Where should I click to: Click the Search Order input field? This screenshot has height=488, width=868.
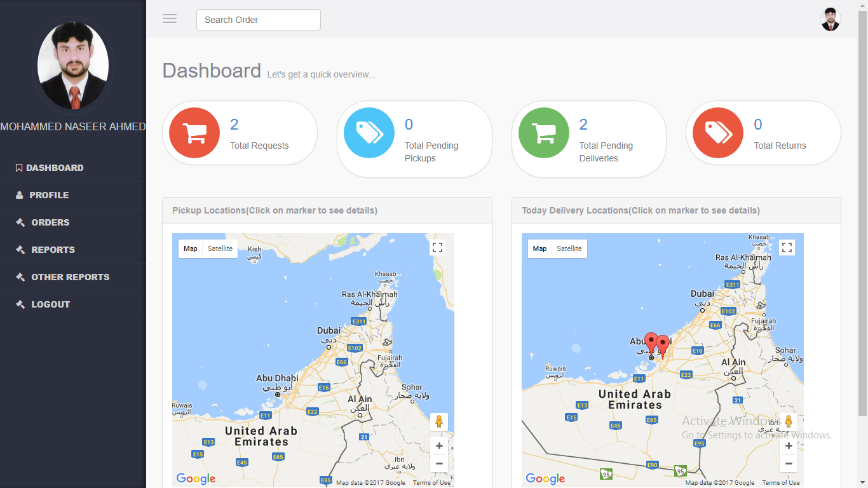[258, 20]
